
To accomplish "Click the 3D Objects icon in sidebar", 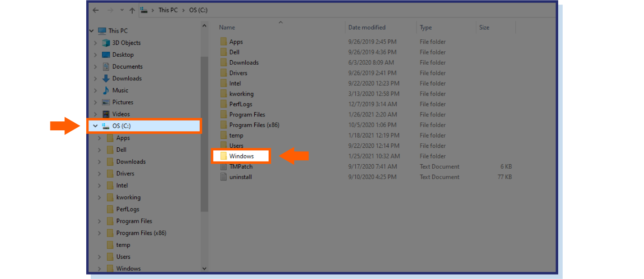I will 106,43.
